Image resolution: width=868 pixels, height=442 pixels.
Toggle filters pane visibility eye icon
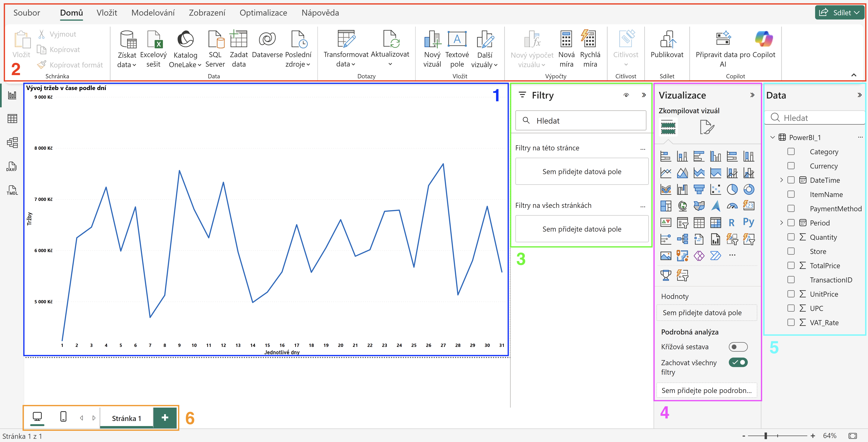pyautogui.click(x=626, y=95)
